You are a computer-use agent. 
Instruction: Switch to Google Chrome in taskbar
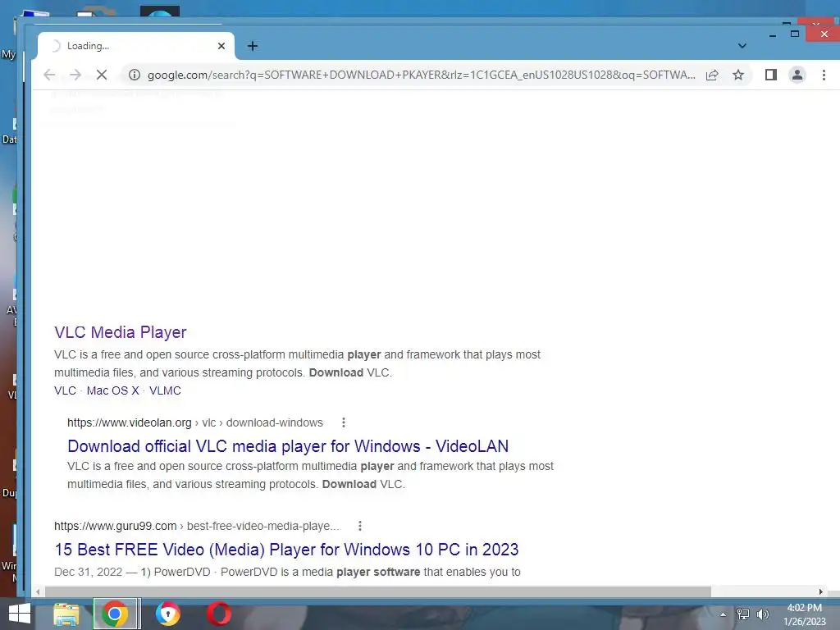pos(115,614)
